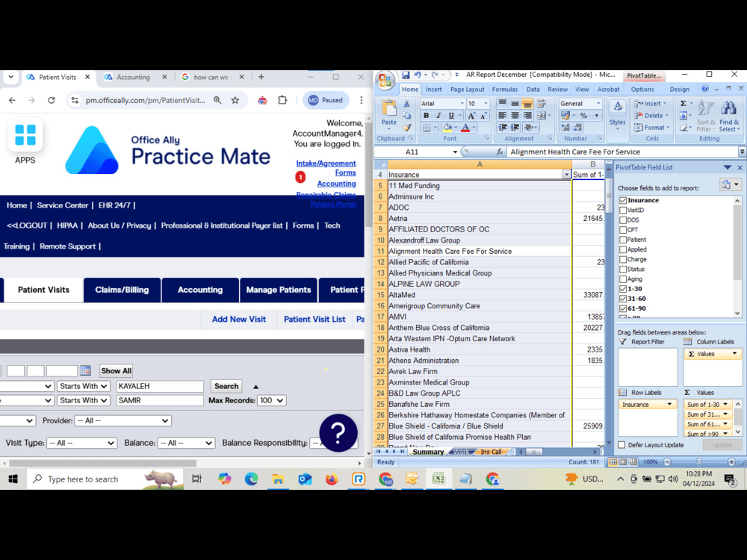The height and width of the screenshot is (560, 747).
Task: Check the CPT field checkbox
Action: pos(623,229)
